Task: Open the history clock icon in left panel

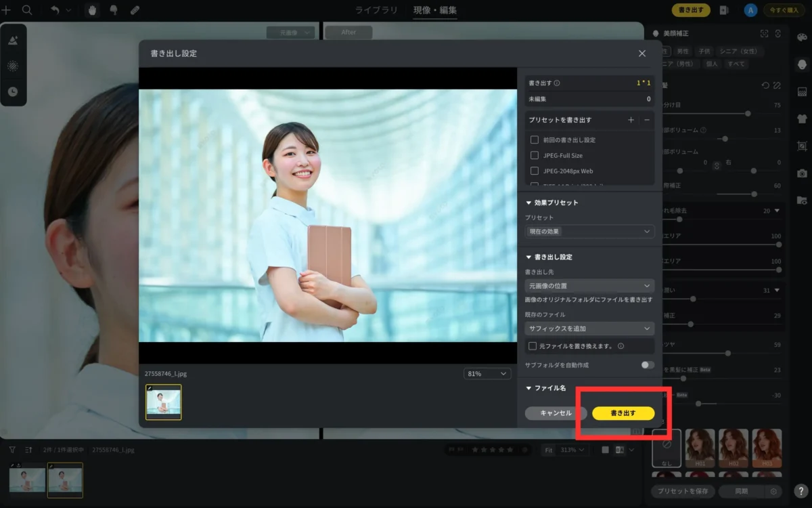Action: [x=13, y=91]
